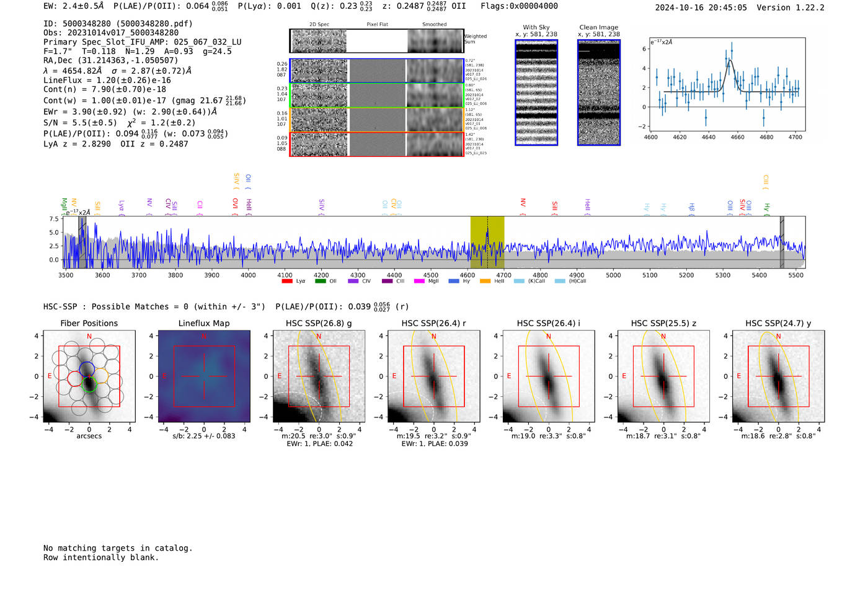The width and height of the screenshot is (868, 591).
Task: Pick the magenta MgII legend swatch
Action: pyautogui.click(x=420, y=282)
